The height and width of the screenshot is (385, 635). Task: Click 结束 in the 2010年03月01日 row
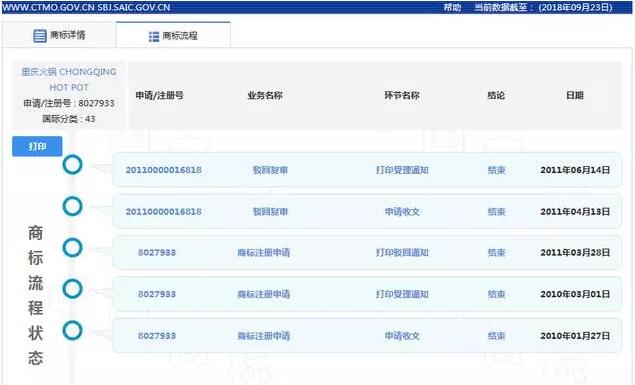point(496,294)
